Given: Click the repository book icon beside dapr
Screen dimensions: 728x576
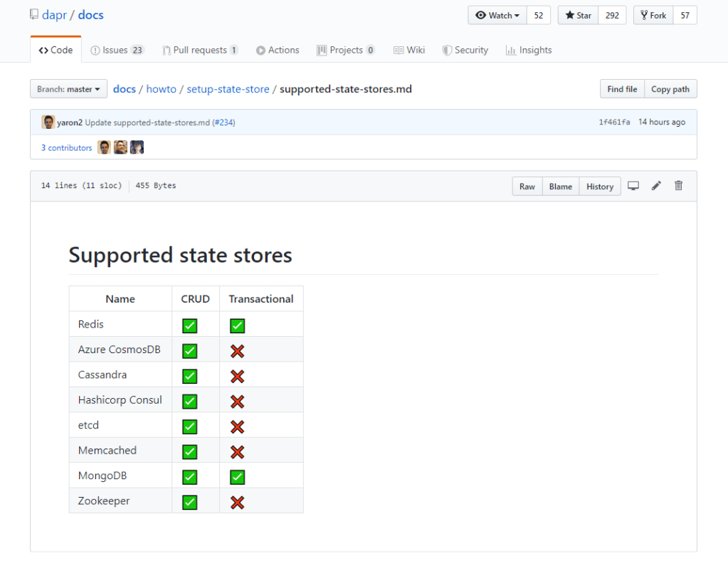Looking at the screenshot, I should (x=34, y=15).
